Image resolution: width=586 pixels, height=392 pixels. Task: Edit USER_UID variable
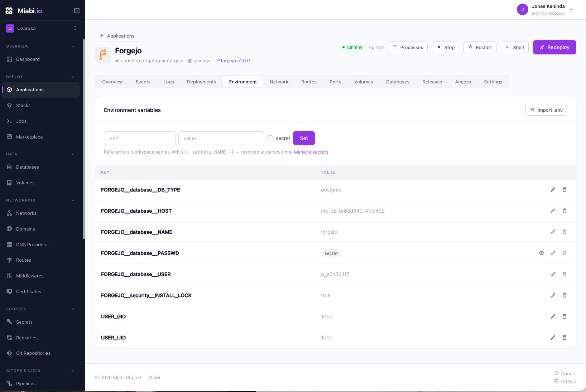tap(553, 338)
